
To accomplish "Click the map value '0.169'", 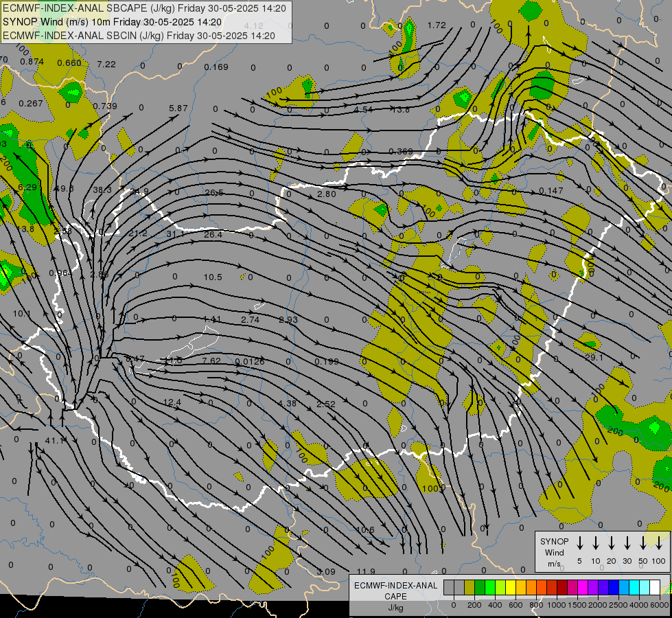I will click(216, 67).
